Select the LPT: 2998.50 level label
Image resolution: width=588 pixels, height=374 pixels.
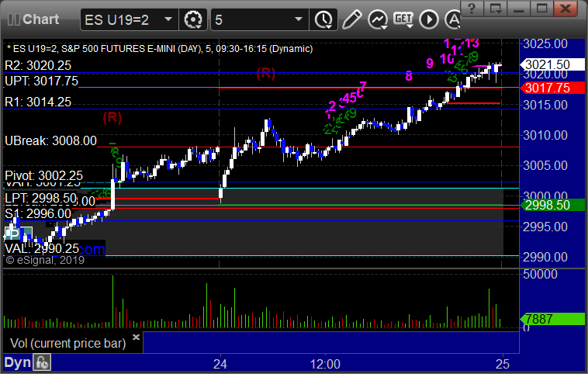click(x=41, y=198)
